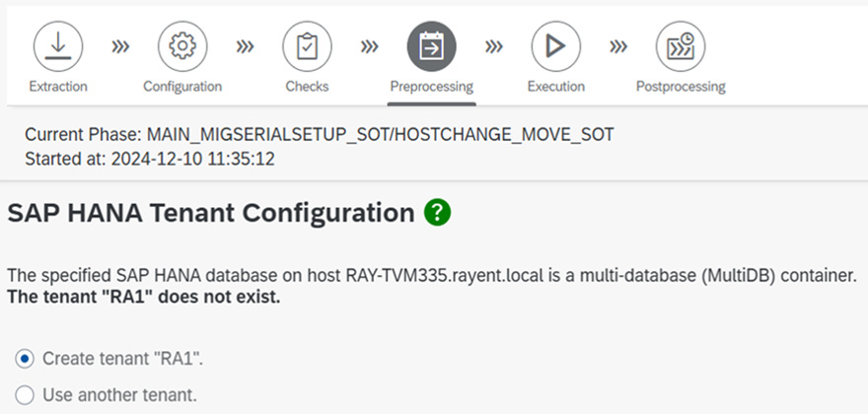The height and width of the screenshot is (414, 868).
Task: Click the Execution play icon
Action: [555, 46]
